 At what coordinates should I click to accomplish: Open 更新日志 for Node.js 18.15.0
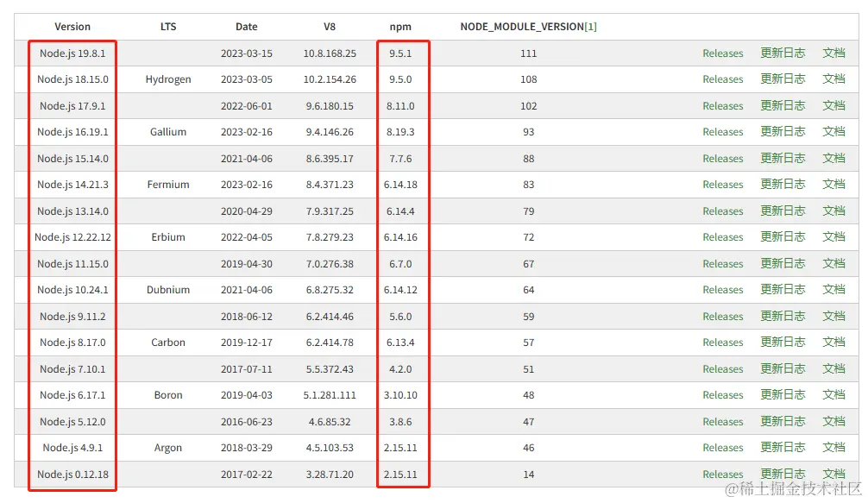coord(783,79)
